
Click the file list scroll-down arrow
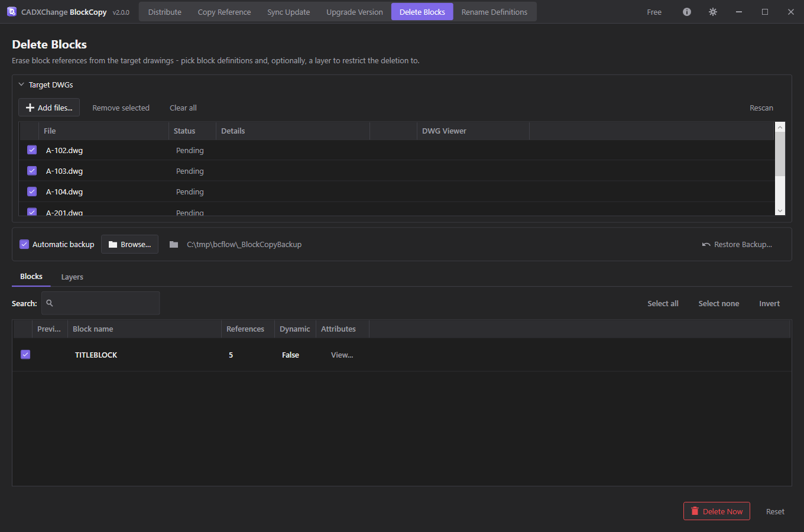coord(780,210)
